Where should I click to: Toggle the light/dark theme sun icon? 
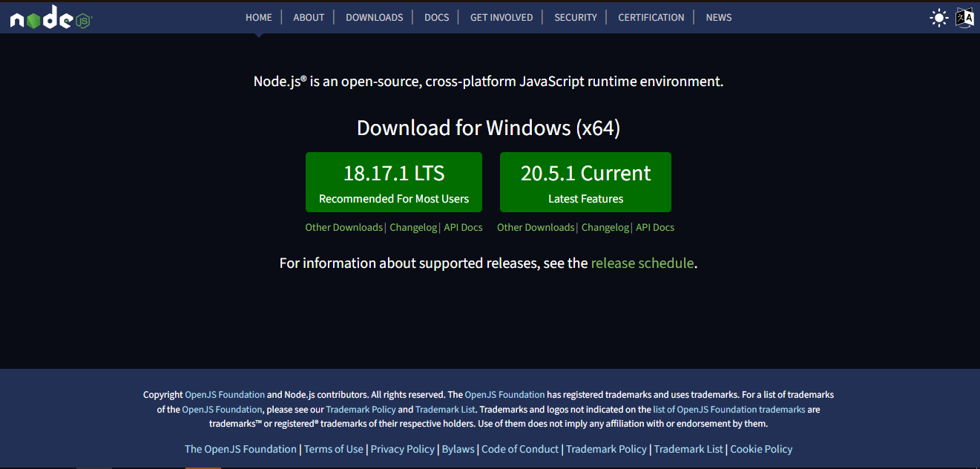[939, 18]
